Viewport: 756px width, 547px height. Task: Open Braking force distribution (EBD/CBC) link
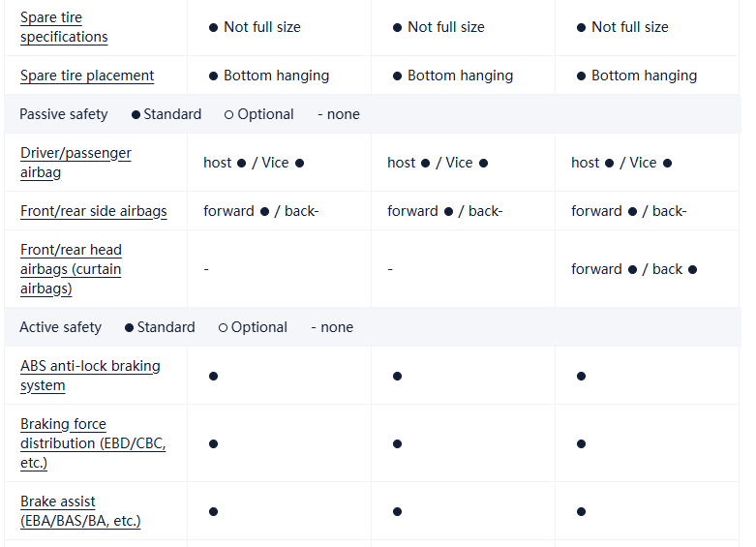[93, 443]
